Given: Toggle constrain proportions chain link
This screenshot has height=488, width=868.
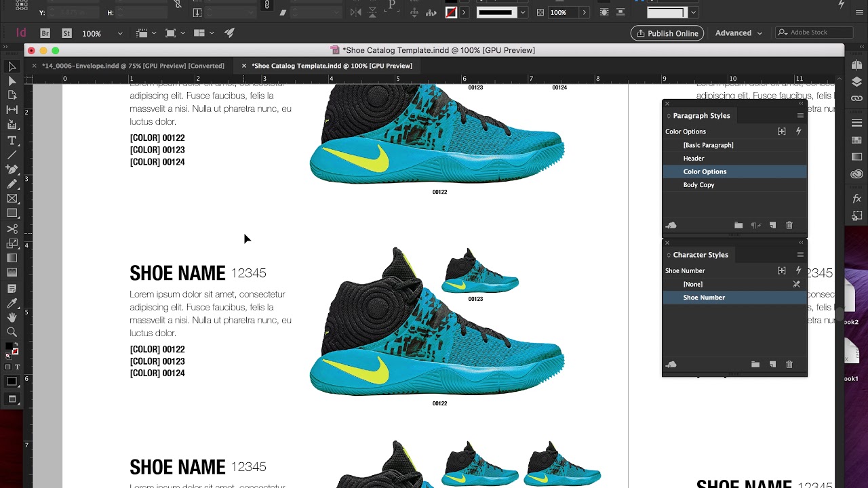Looking at the screenshot, I should tap(267, 5).
